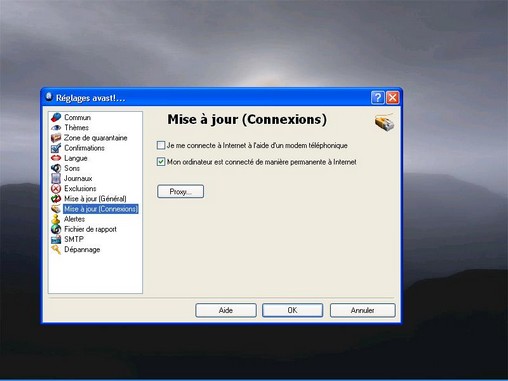This screenshot has width=508, height=381.
Task: Select the Thèmes eye icon
Action: click(x=56, y=128)
